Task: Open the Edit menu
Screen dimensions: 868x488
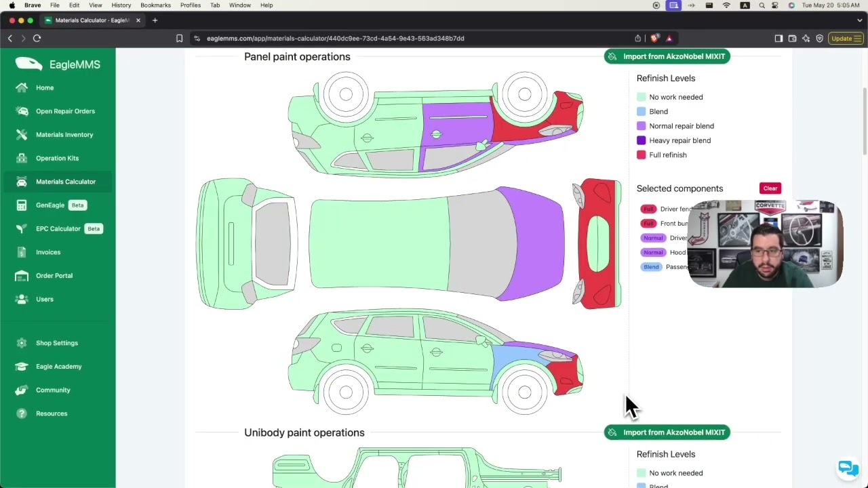Action: click(x=75, y=5)
